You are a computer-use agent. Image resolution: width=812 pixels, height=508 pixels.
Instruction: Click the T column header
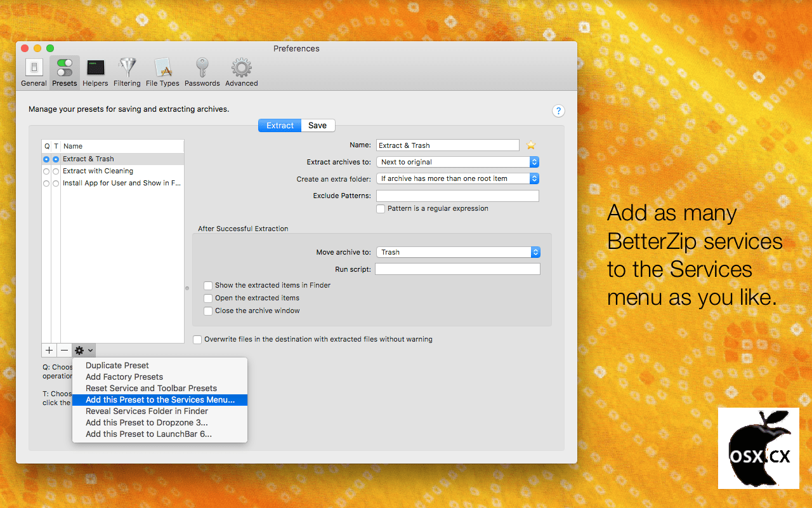[56, 146]
